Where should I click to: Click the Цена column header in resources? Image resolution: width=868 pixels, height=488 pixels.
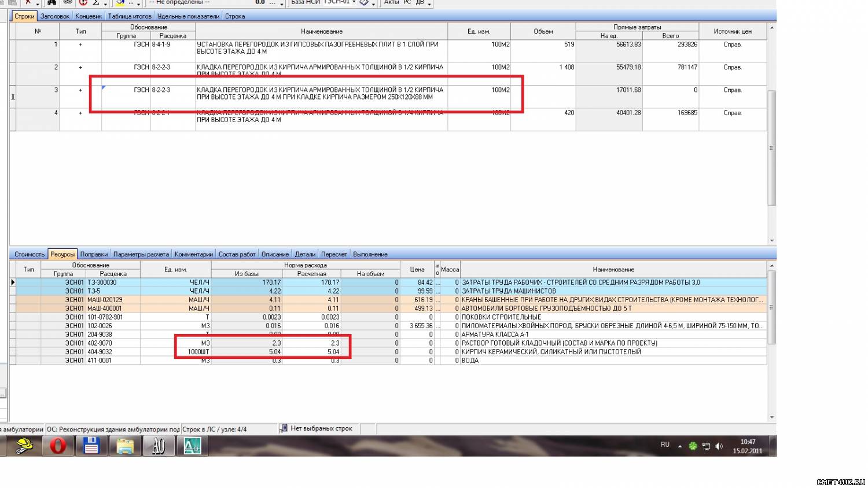click(x=417, y=269)
